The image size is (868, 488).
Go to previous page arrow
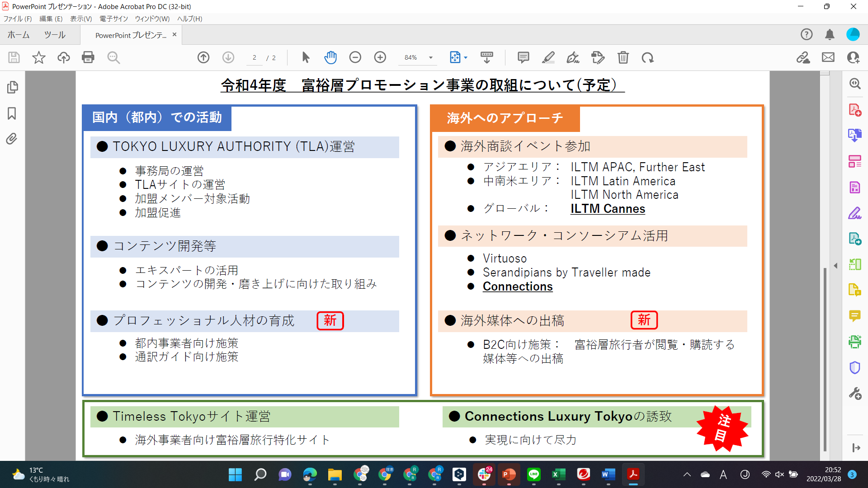tap(203, 57)
